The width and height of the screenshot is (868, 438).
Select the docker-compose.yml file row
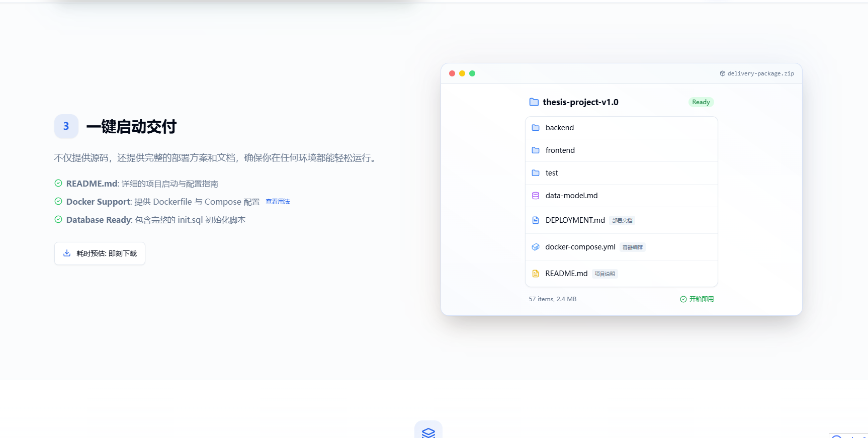(622, 247)
